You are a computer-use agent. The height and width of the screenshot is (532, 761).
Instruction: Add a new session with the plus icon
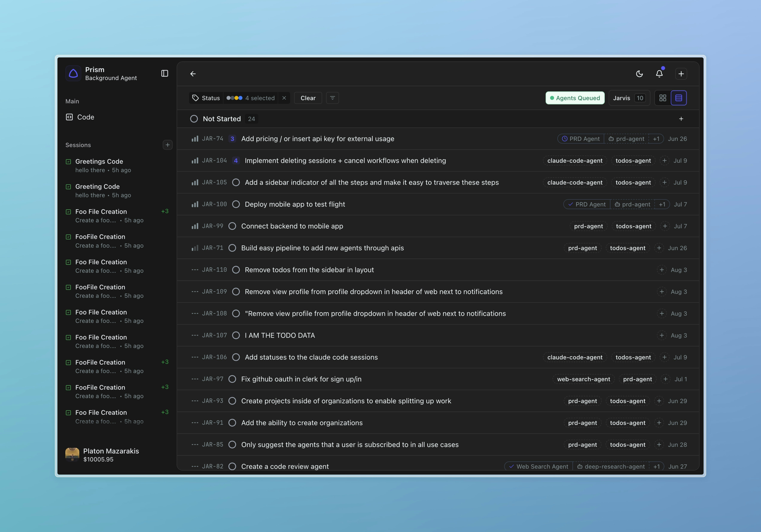(167, 145)
